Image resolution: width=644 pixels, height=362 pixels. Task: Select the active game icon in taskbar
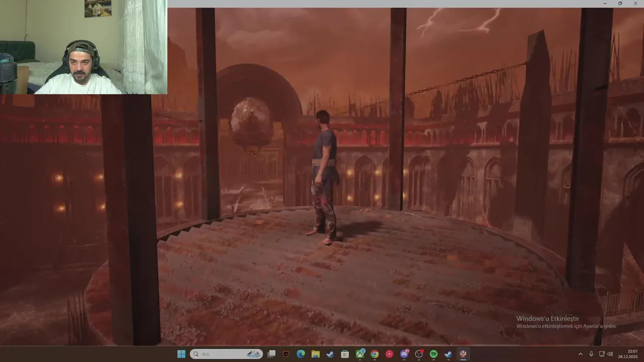click(x=463, y=354)
